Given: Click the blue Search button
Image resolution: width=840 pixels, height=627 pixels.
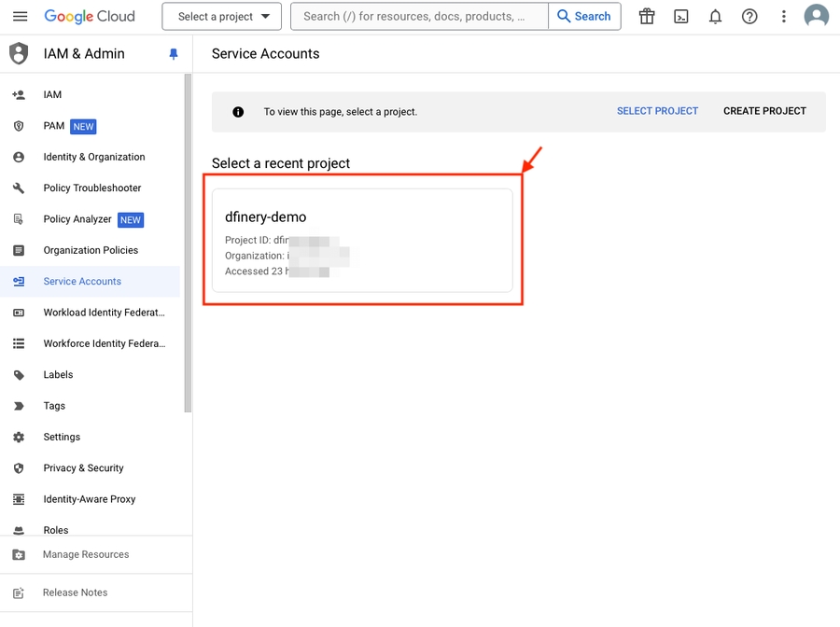Looking at the screenshot, I should click(x=584, y=17).
